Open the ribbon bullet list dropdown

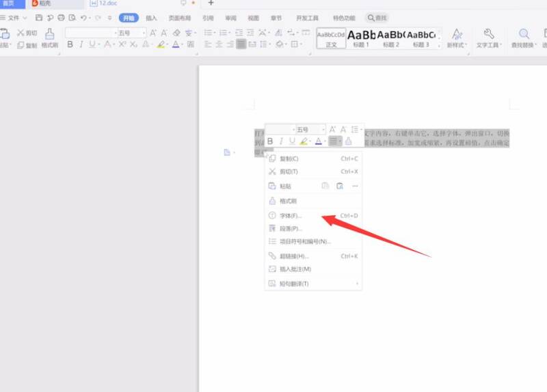point(215,33)
